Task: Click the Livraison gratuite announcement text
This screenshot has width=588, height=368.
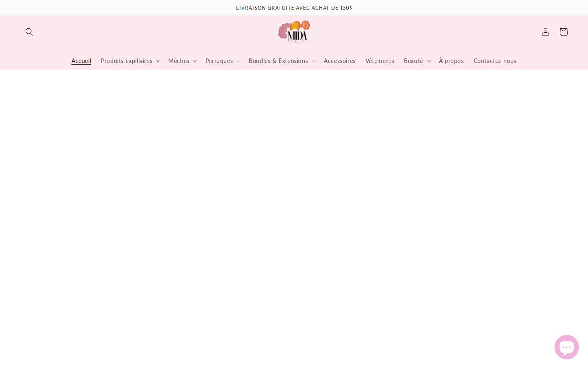Action: [294, 8]
